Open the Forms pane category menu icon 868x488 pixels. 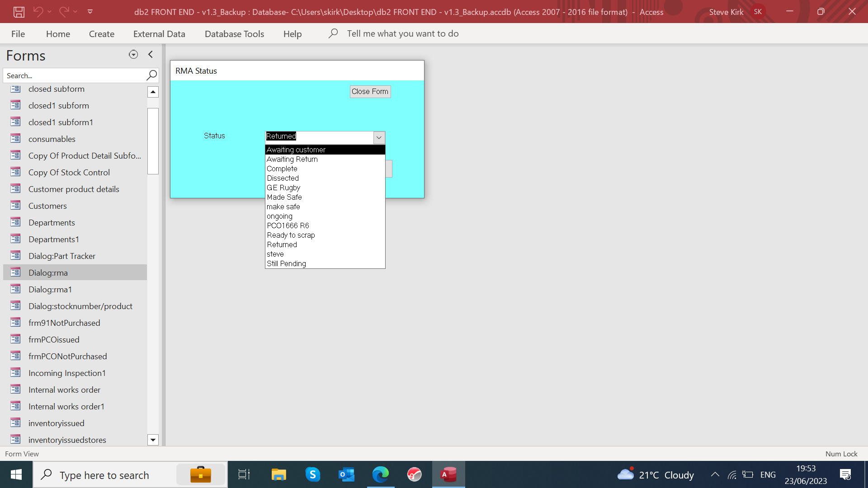(x=133, y=55)
